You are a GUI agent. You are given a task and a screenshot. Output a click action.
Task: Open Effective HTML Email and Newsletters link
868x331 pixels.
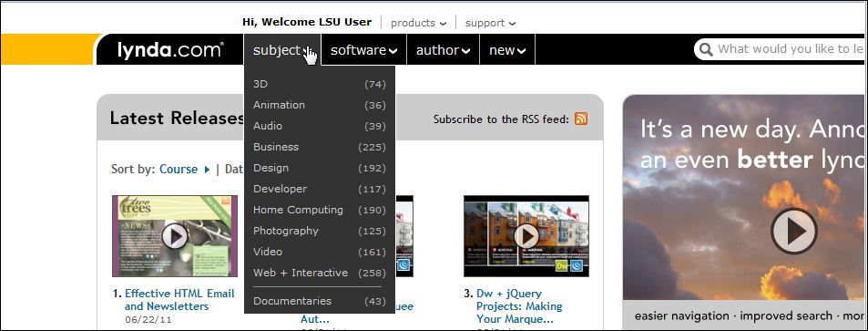pos(179,300)
